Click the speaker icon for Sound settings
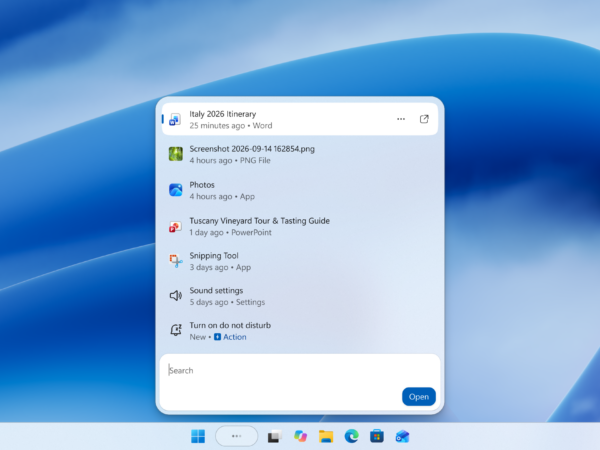600x450 pixels. (x=176, y=295)
